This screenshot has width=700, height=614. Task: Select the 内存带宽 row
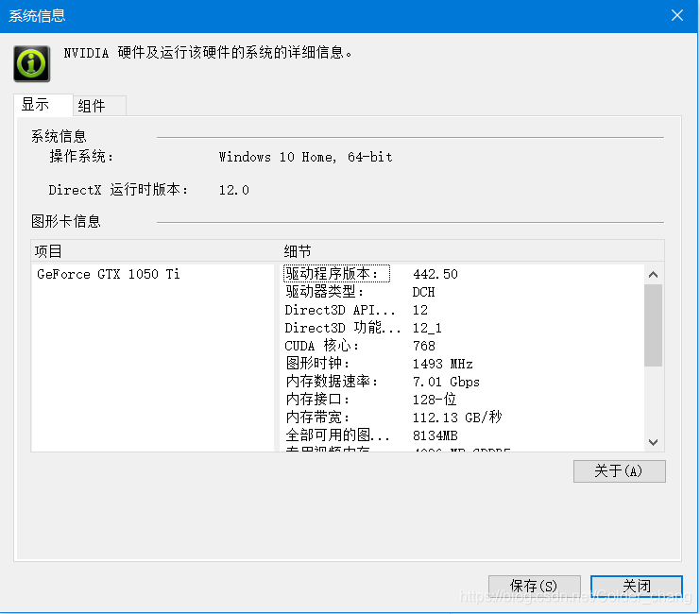[x=462, y=418]
